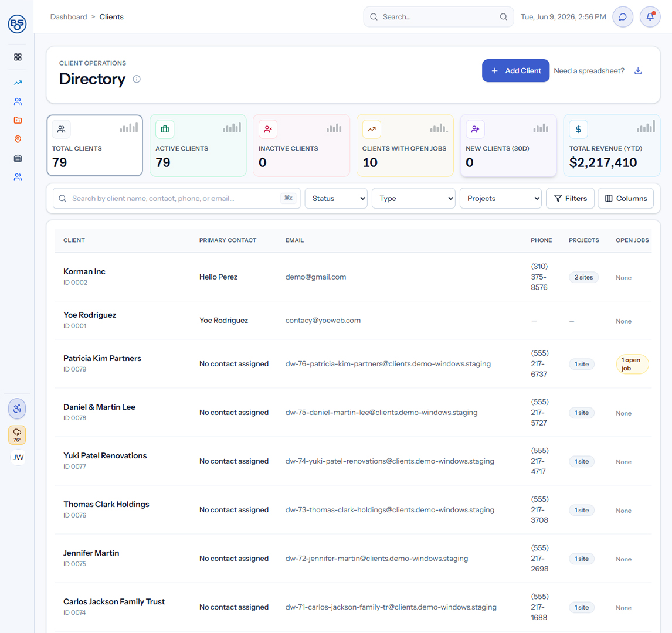Click contacy@yoeweb.com email
This screenshot has width=672, height=633.
pos(323,321)
